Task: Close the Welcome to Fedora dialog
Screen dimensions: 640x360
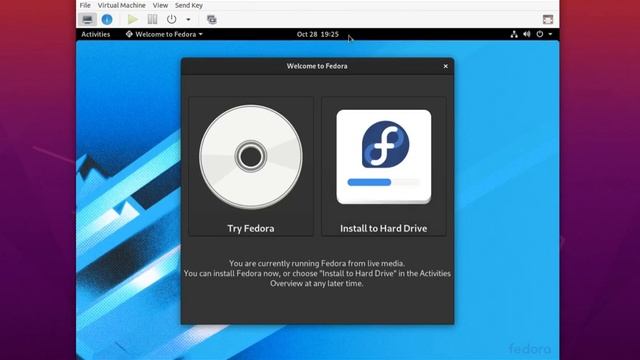Action: [x=445, y=66]
